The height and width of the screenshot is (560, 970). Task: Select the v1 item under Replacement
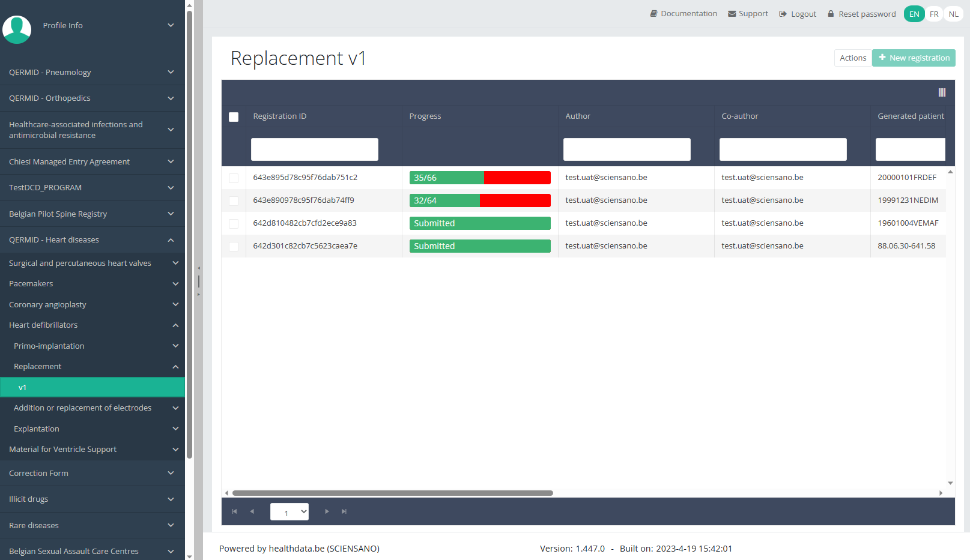[92, 388]
